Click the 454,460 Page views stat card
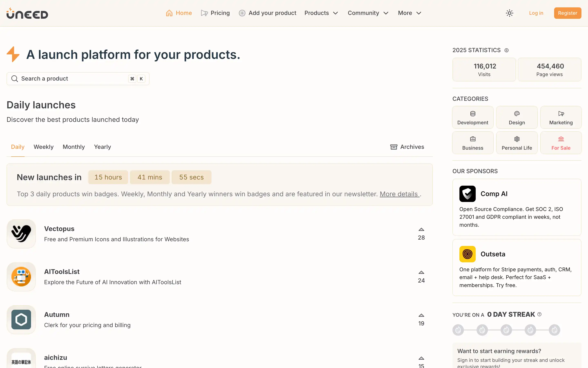The height and width of the screenshot is (368, 588). [x=549, y=70]
